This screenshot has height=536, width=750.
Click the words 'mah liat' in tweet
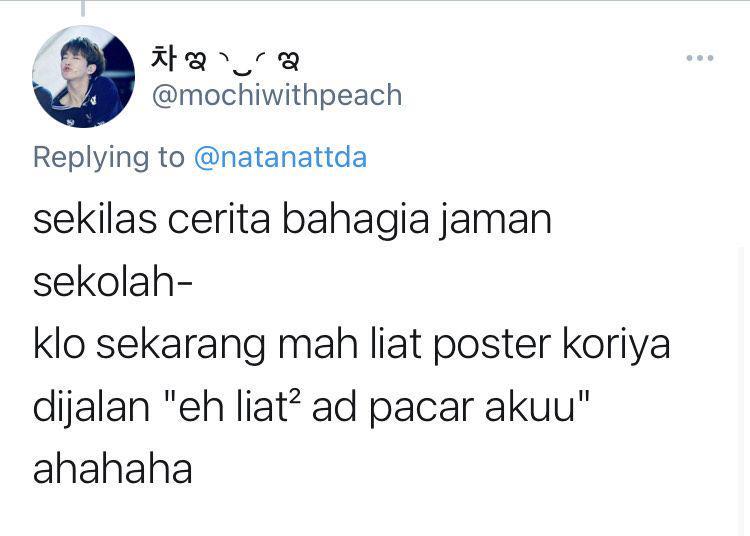pos(350,344)
